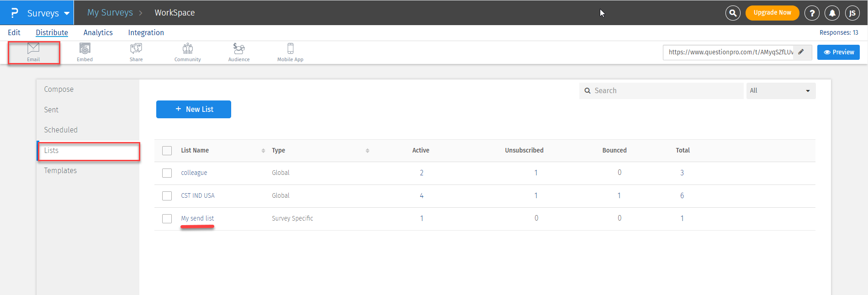
Task: Click into the list Search field
Action: (662, 91)
